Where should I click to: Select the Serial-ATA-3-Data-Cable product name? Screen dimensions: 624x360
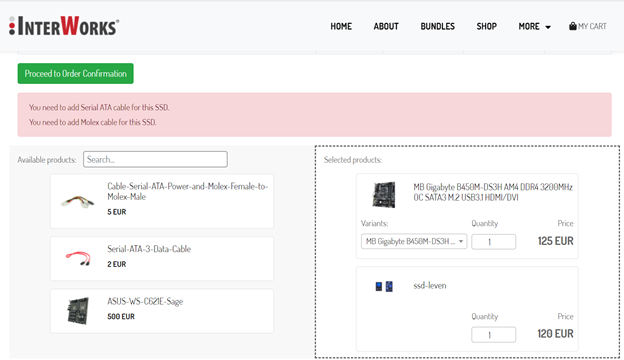click(149, 249)
